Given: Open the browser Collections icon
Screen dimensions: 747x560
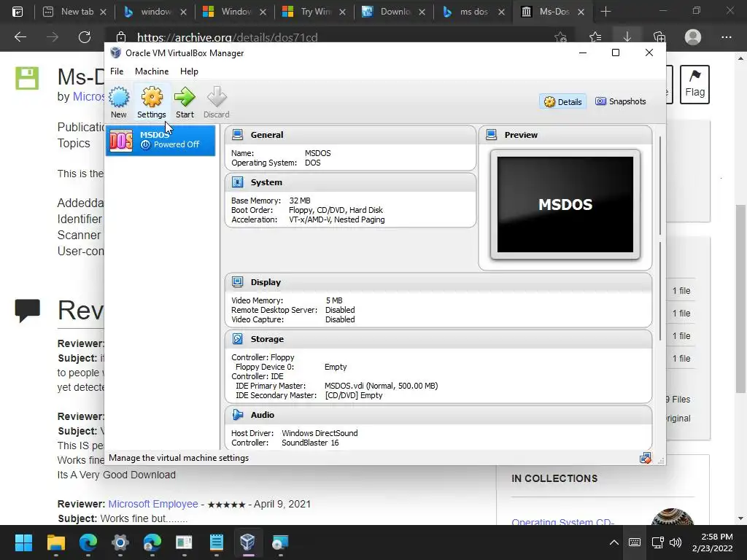Looking at the screenshot, I should 659,37.
